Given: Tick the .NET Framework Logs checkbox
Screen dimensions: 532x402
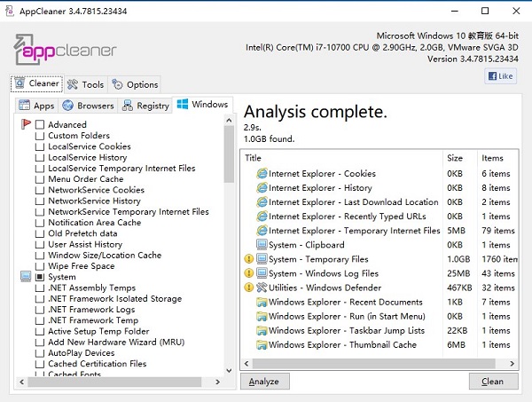Looking at the screenshot, I should click(x=40, y=310).
